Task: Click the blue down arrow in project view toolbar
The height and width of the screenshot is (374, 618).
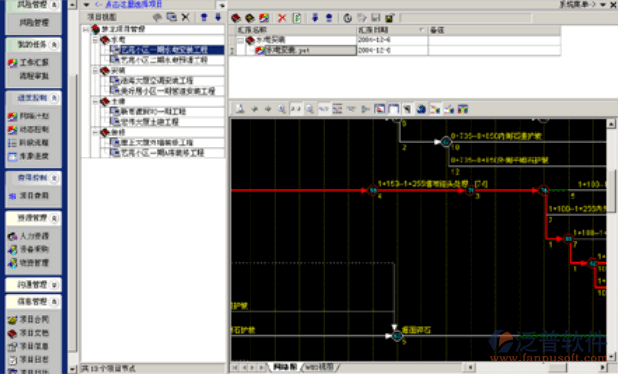Action: pos(218,17)
